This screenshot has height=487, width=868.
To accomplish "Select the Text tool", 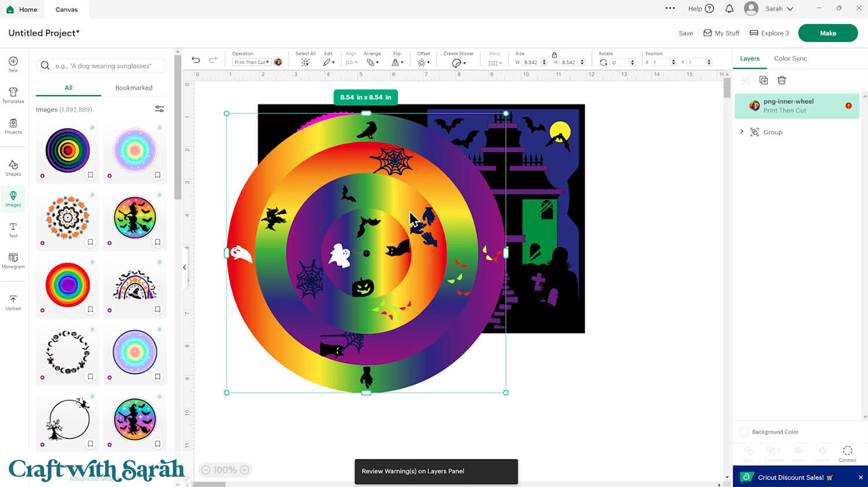I will (13, 230).
